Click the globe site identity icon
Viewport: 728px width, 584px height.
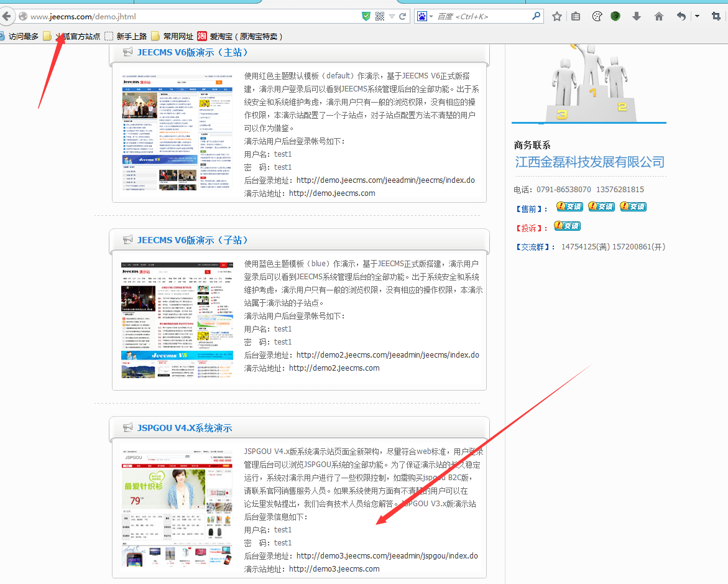point(23,17)
